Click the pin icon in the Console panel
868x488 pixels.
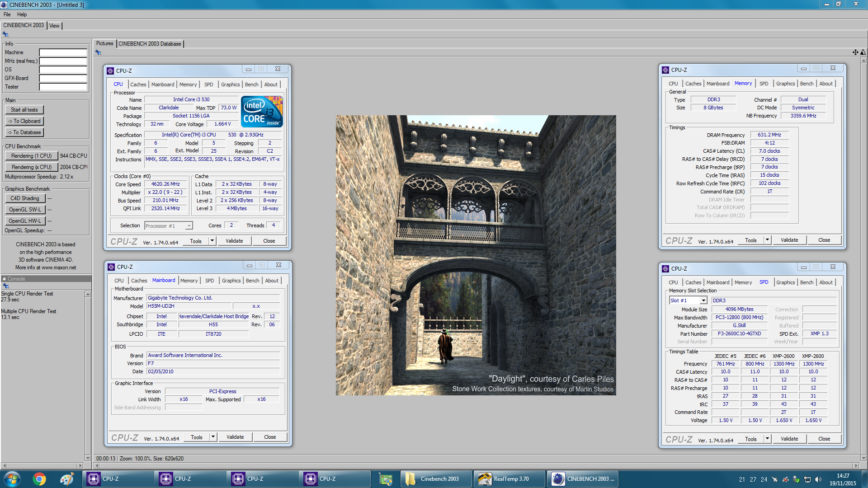6,286
